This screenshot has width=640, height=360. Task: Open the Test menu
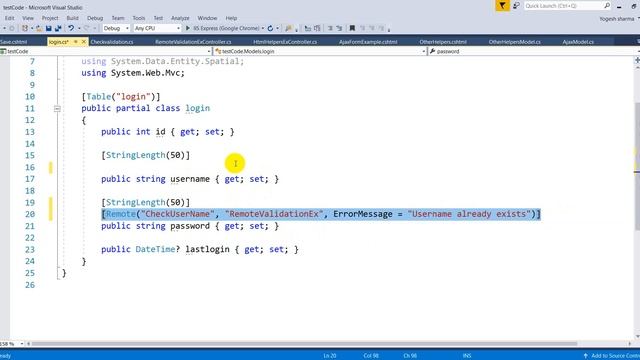point(158,18)
